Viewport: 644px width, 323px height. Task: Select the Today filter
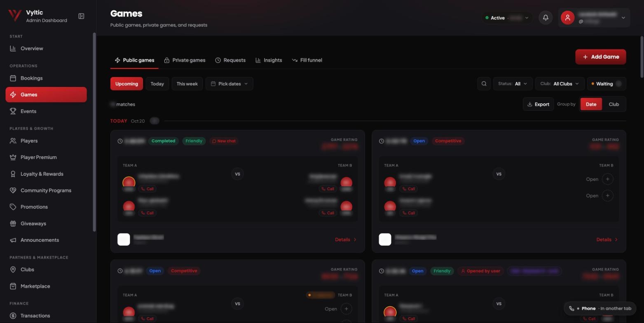pos(157,84)
